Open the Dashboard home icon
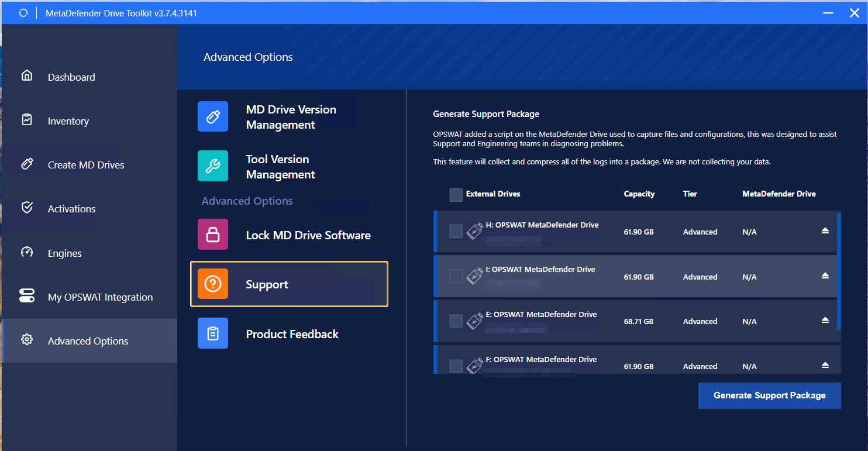The image size is (868, 451). point(26,76)
